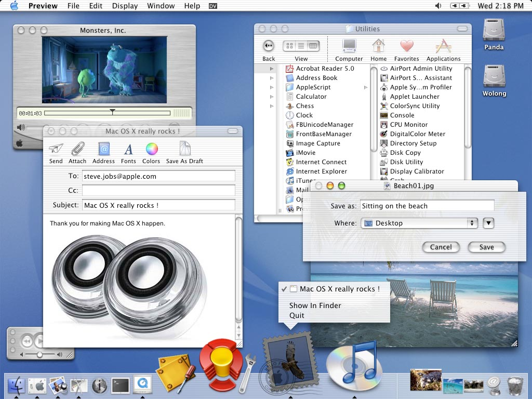Click the Favorites heart icon

pos(406,46)
